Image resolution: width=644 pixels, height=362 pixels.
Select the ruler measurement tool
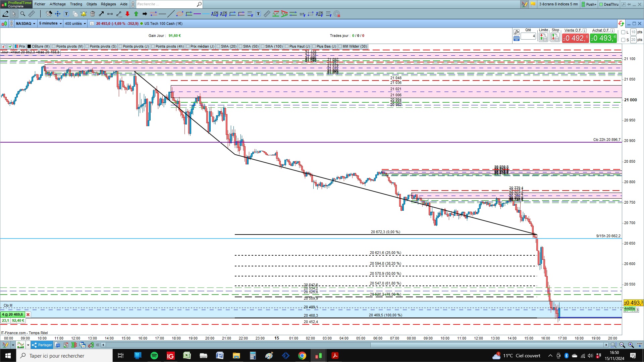[32, 14]
